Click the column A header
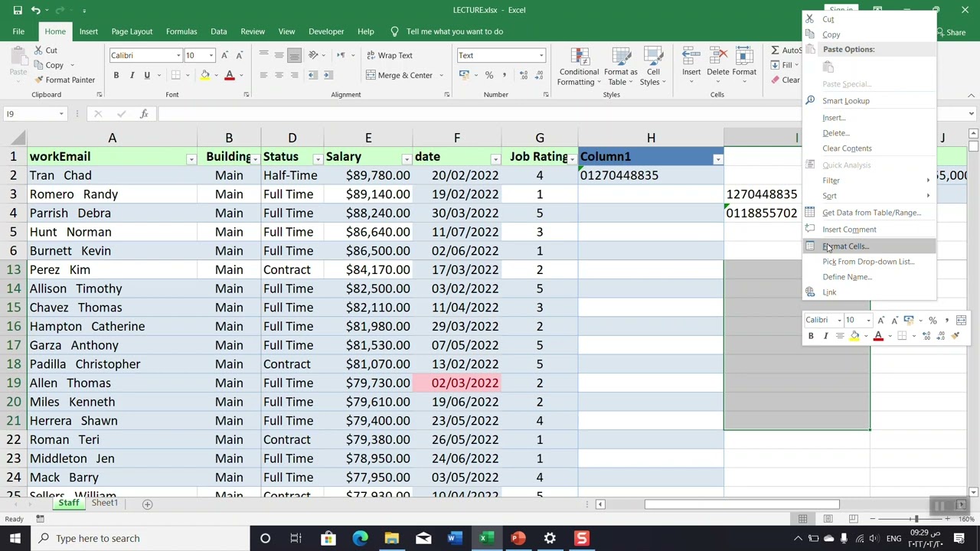 [112, 138]
